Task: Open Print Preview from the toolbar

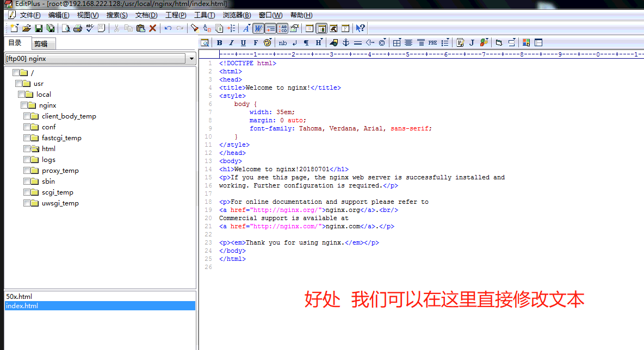Action: coord(66,28)
